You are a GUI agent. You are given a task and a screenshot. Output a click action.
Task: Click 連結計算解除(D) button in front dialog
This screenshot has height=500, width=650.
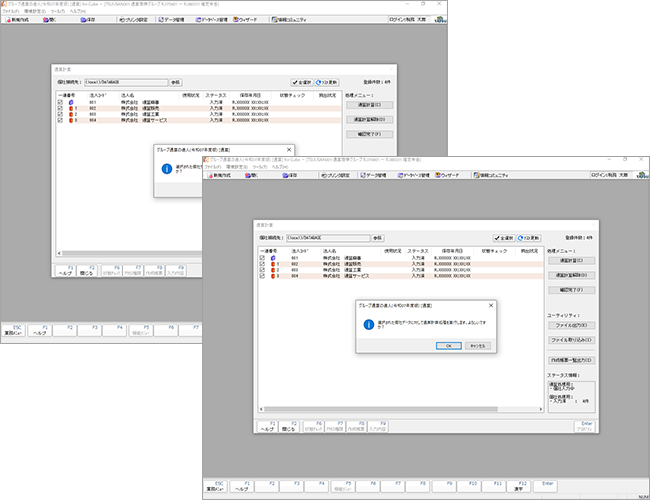(x=571, y=275)
